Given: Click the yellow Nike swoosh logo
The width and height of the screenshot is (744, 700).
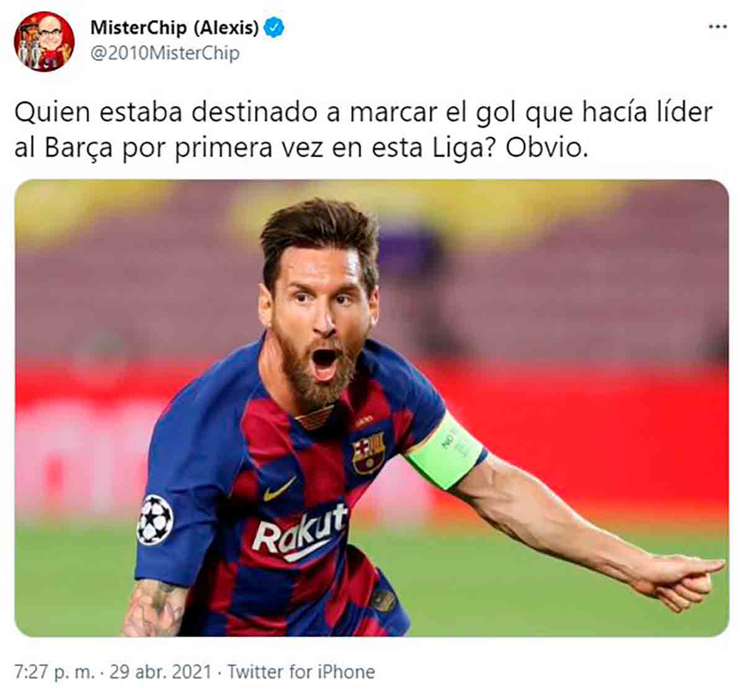Looking at the screenshot, I should click(279, 490).
